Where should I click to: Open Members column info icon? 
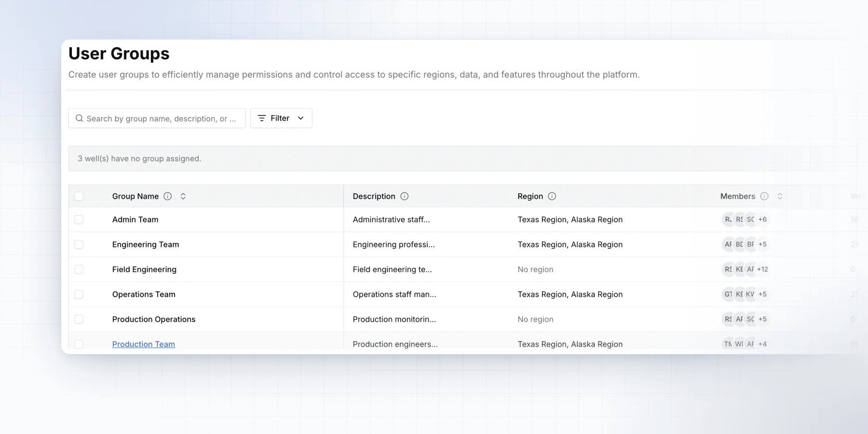(764, 196)
